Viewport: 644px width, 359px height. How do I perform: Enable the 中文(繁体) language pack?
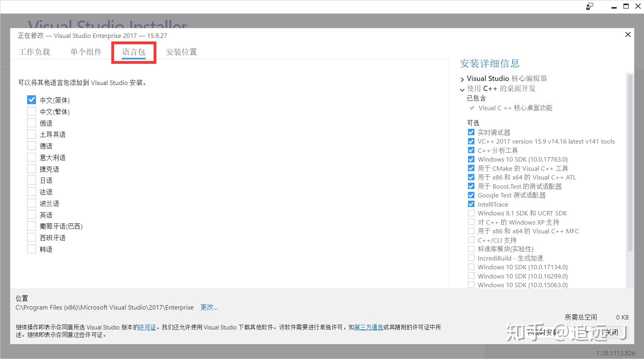[32, 111]
